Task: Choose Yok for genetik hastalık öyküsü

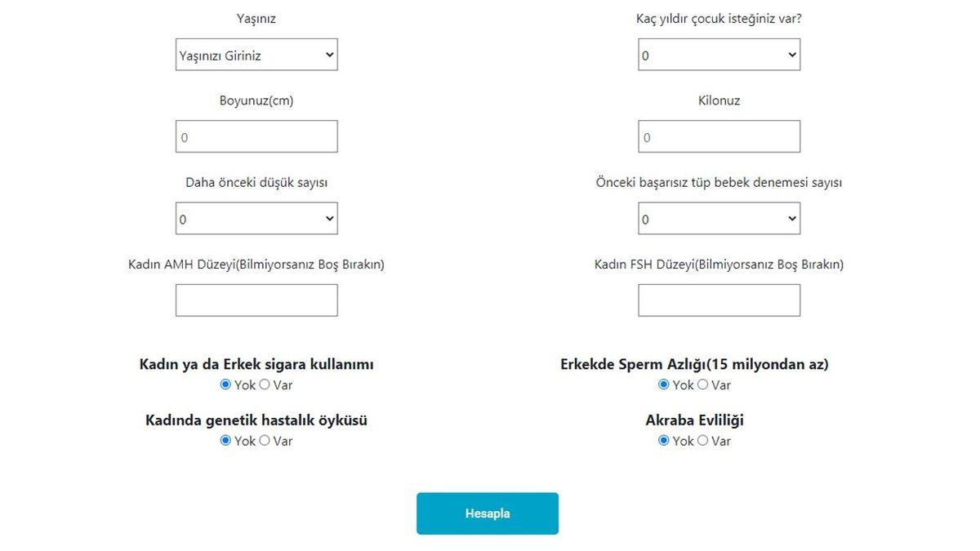Action: tap(225, 440)
